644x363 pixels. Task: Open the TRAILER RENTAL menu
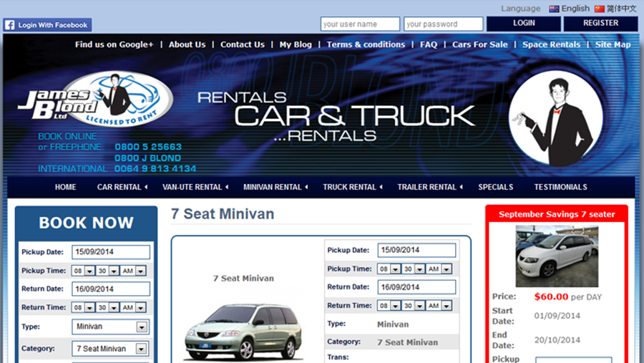tap(430, 187)
